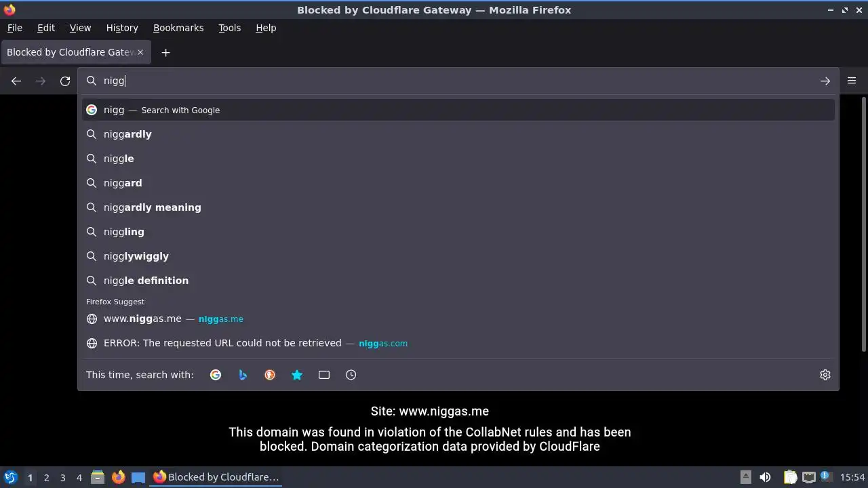Open the network tray icon
This screenshot has height=488, width=868.
[x=808, y=477]
